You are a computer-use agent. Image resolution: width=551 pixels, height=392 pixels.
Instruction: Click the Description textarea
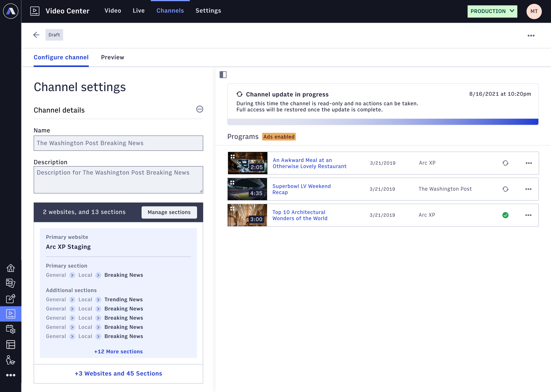(x=118, y=180)
